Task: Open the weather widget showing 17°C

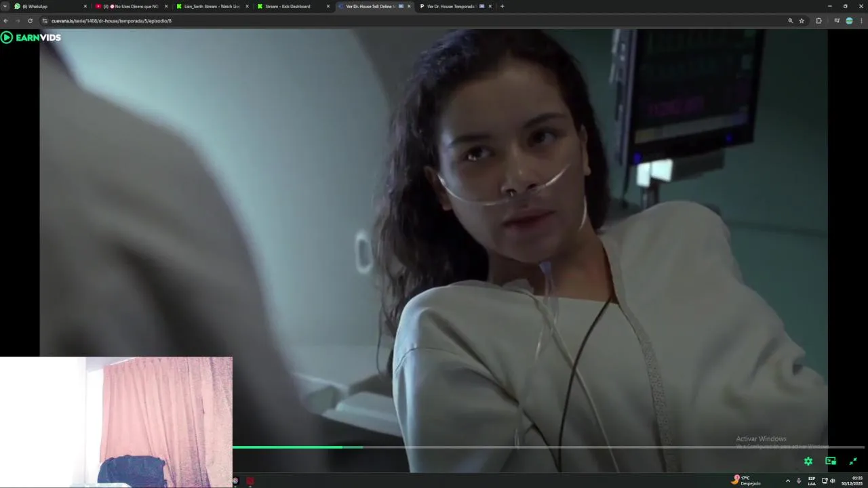Action: pos(746,480)
